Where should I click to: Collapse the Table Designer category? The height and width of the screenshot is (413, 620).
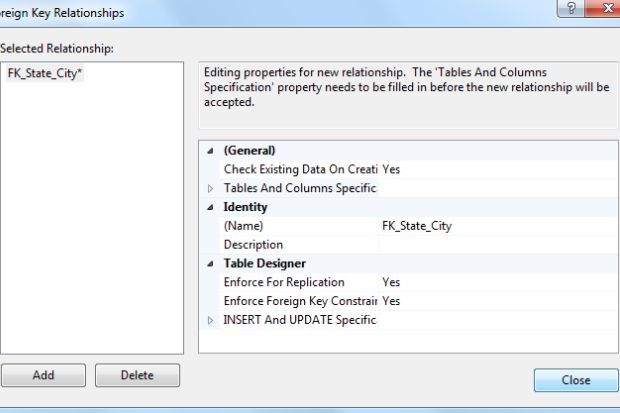[210, 264]
